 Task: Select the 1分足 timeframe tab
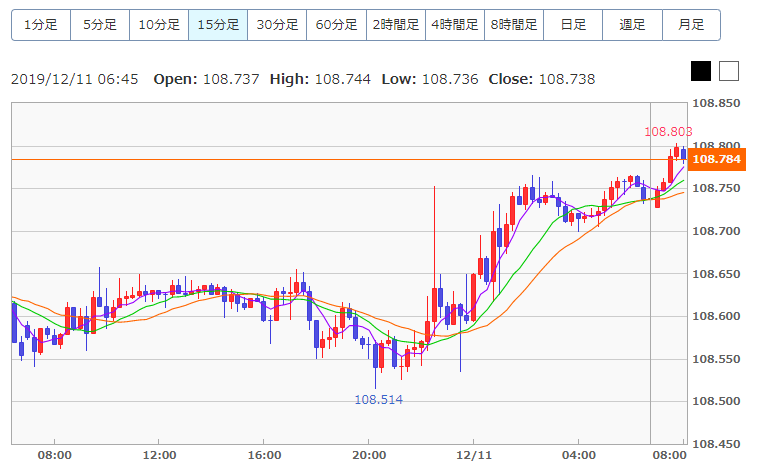click(x=41, y=25)
